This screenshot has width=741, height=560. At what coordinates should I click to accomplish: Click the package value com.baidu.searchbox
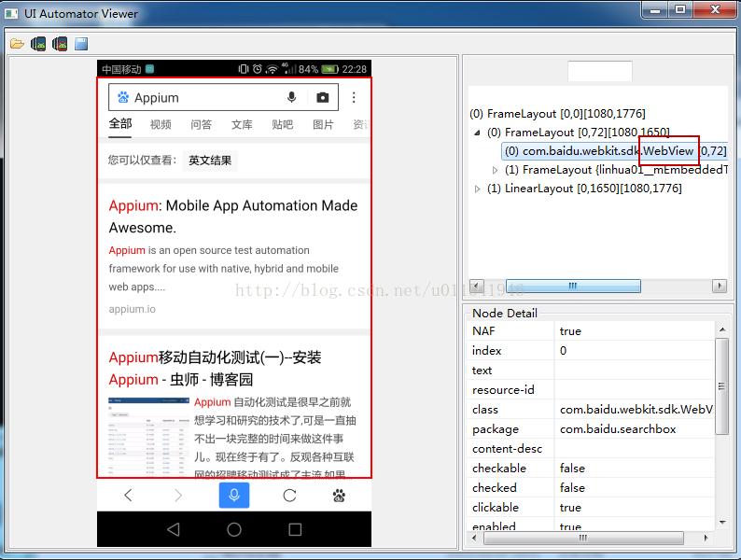(634, 429)
